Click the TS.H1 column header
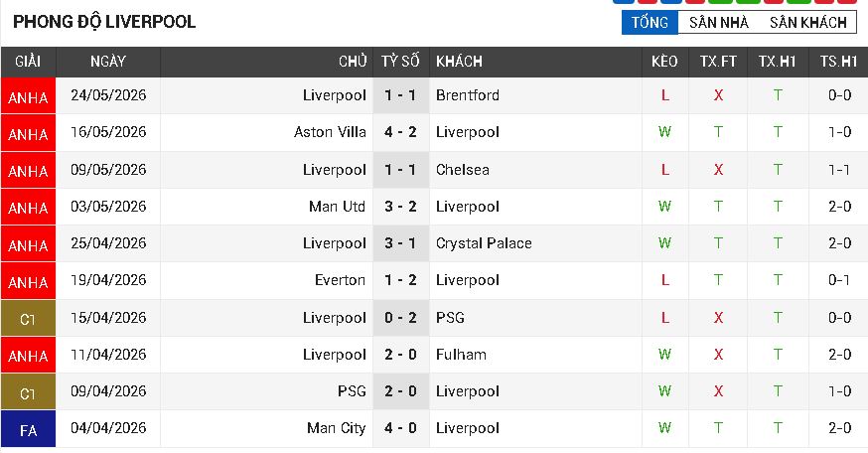 pos(838,62)
